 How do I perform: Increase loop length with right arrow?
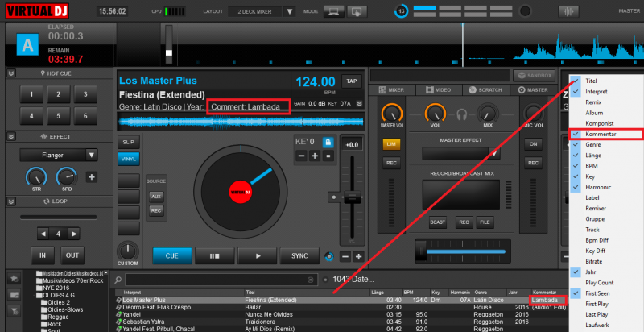74,234
